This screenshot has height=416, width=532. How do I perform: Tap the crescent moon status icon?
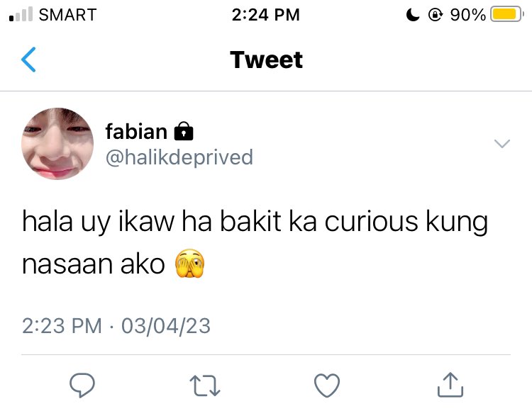[413, 15]
